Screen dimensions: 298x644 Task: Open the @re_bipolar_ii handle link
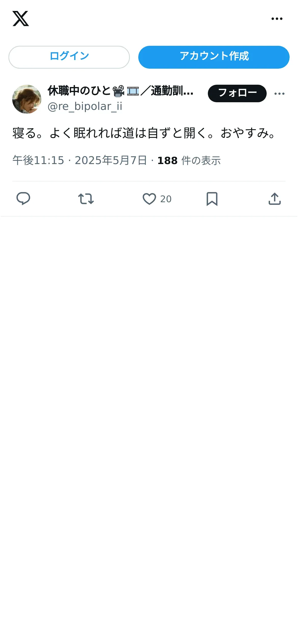[x=85, y=106]
